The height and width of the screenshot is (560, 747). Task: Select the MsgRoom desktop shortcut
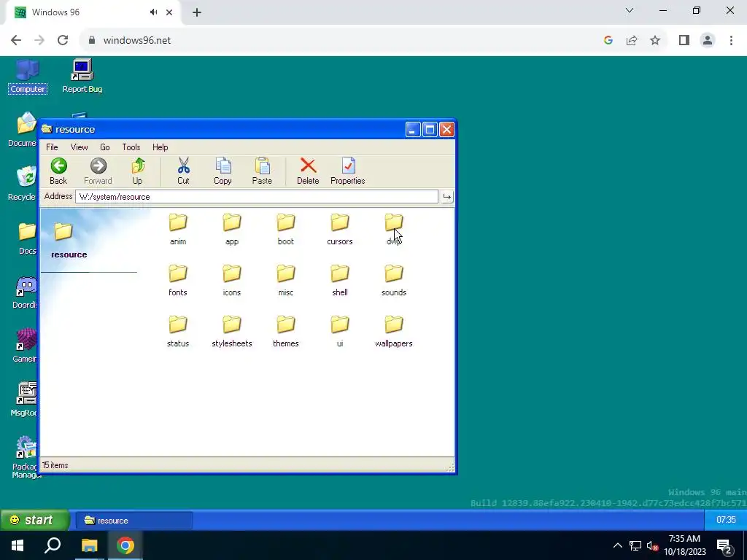point(24,400)
